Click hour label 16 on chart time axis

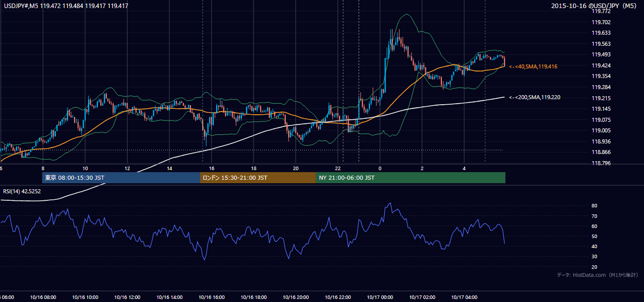[212, 168]
